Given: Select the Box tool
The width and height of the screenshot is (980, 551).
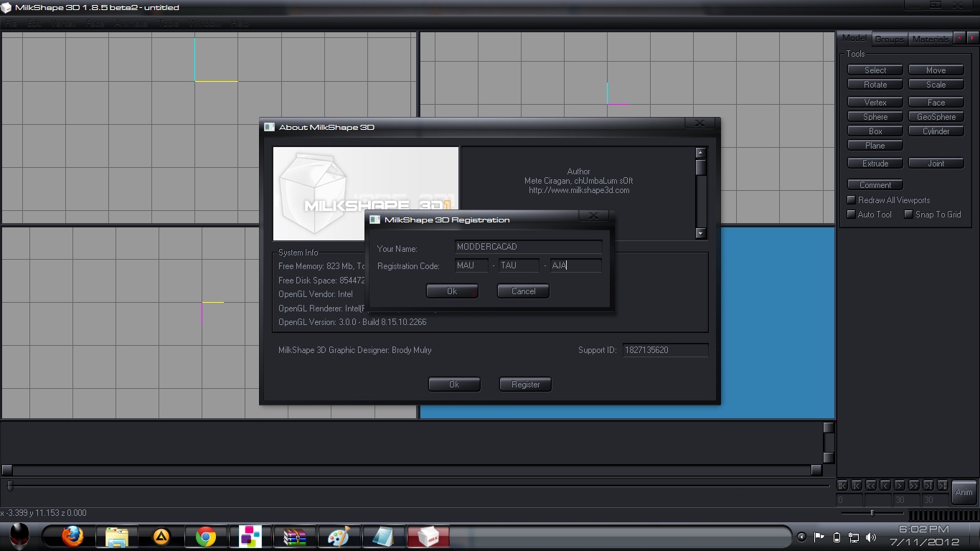Looking at the screenshot, I should pos(875,131).
